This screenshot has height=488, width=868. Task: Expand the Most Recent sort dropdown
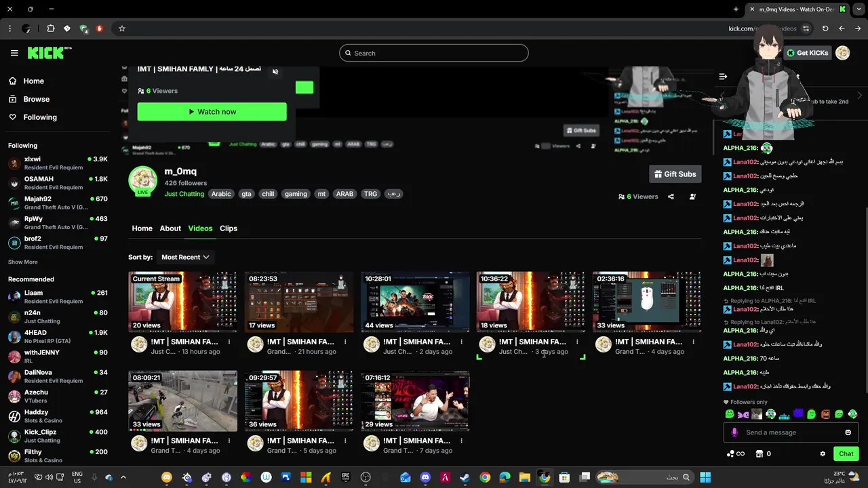185,257
